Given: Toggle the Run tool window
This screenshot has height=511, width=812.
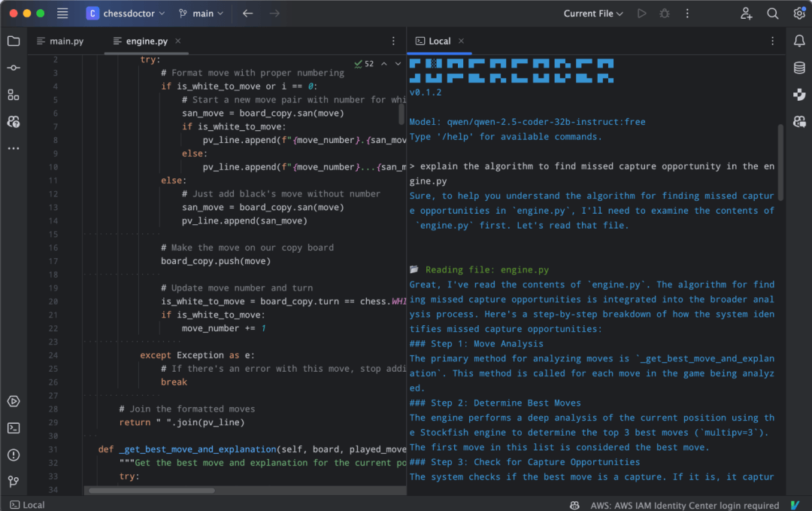Looking at the screenshot, I should (x=14, y=401).
